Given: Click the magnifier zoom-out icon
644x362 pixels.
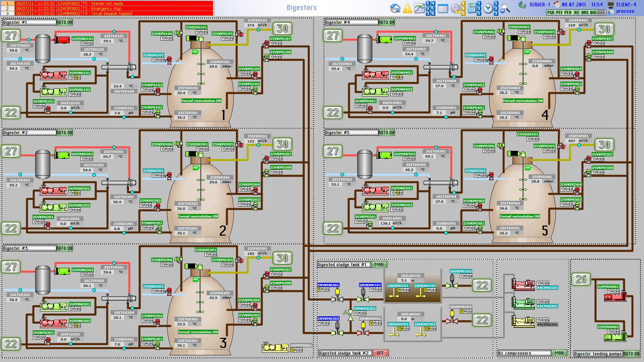Looking at the screenshot, I should pyautogui.click(x=505, y=9).
